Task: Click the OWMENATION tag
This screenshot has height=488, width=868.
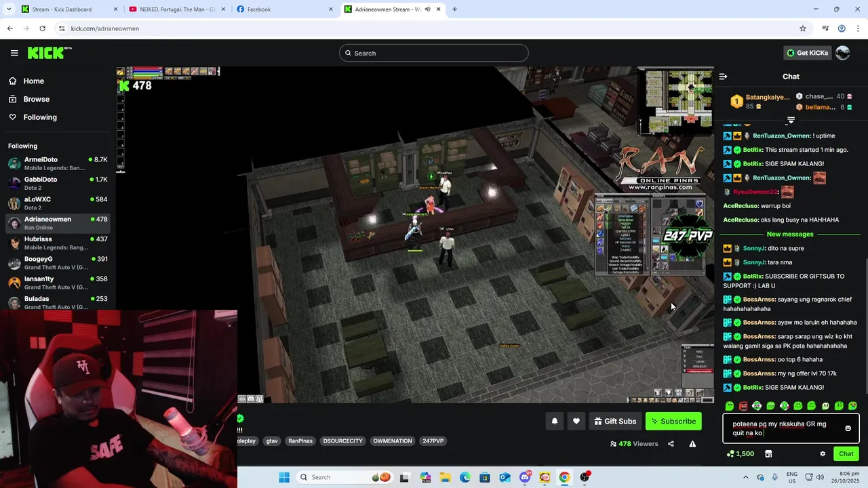Action: pos(393,441)
